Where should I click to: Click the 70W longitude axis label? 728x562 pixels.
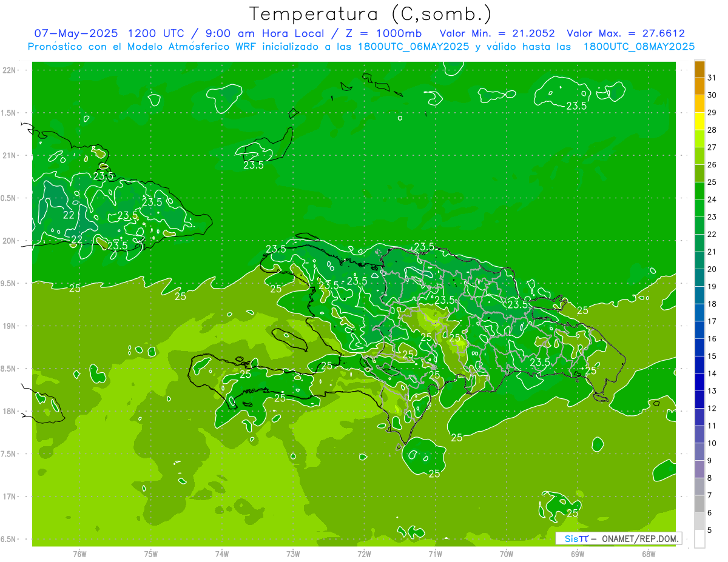point(507,554)
